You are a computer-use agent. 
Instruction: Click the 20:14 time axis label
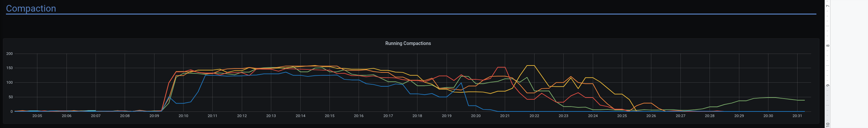301,116
